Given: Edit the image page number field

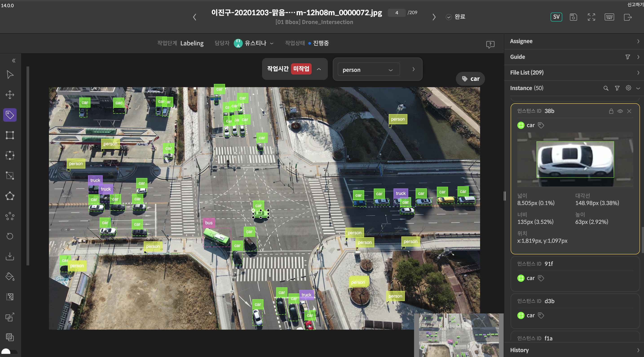Looking at the screenshot, I should tap(397, 13).
